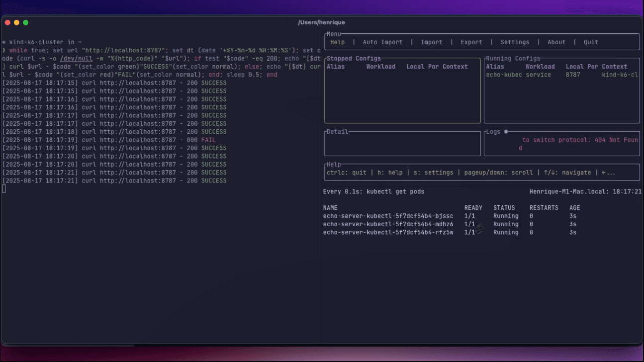This screenshot has height=362, width=644.
Task: Select Quit from the menu bar
Action: click(x=590, y=42)
